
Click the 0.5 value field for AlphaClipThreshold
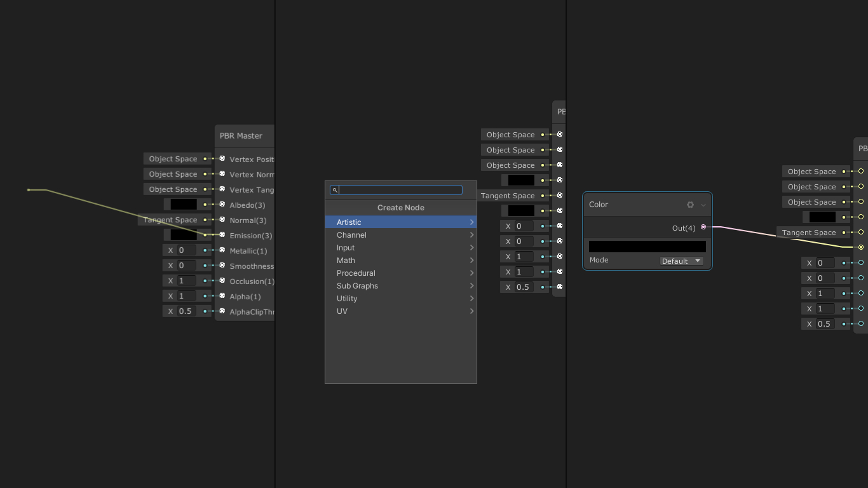click(186, 311)
